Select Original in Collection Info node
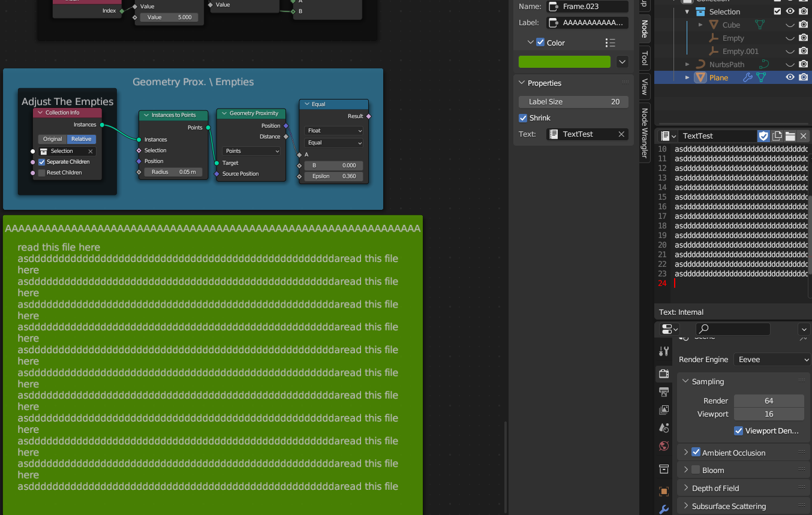This screenshot has height=515, width=812. coord(53,139)
